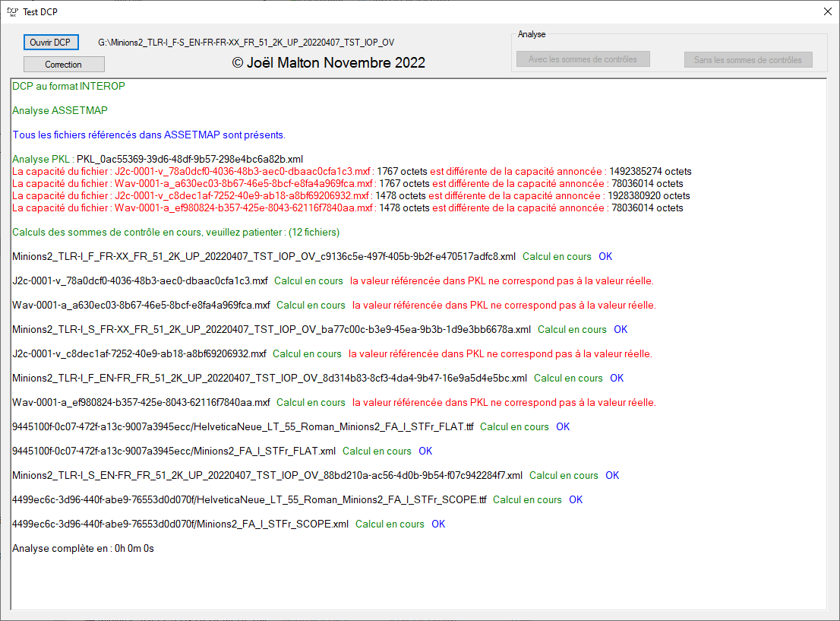Click capacity error line for Wav-0001-a_a630ec03 mxf

[348, 184]
